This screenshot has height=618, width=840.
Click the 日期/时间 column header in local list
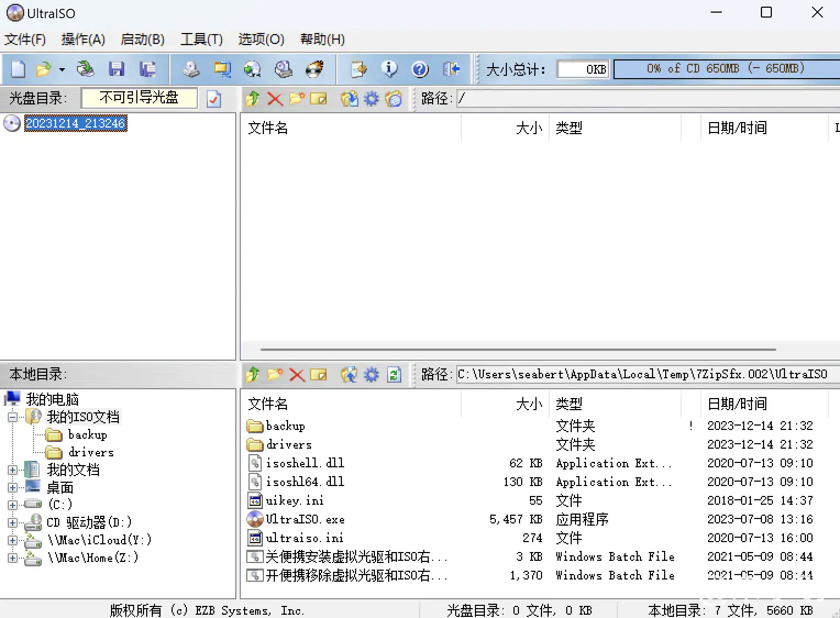click(737, 404)
